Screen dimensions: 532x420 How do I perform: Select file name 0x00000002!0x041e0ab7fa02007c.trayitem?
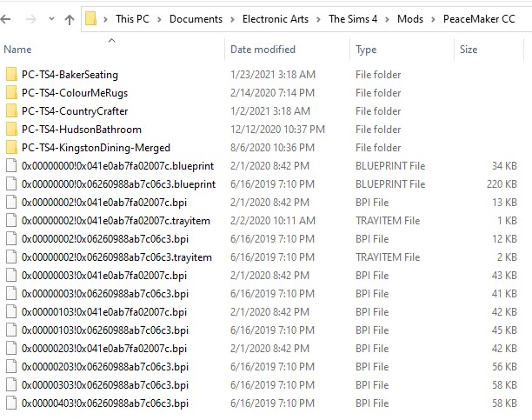[x=116, y=221]
